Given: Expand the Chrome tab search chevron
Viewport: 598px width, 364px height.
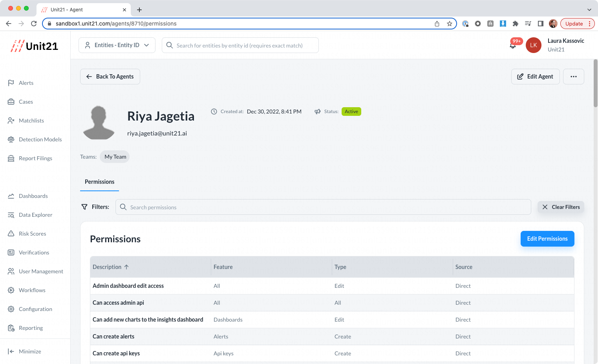Looking at the screenshot, I should [x=589, y=10].
